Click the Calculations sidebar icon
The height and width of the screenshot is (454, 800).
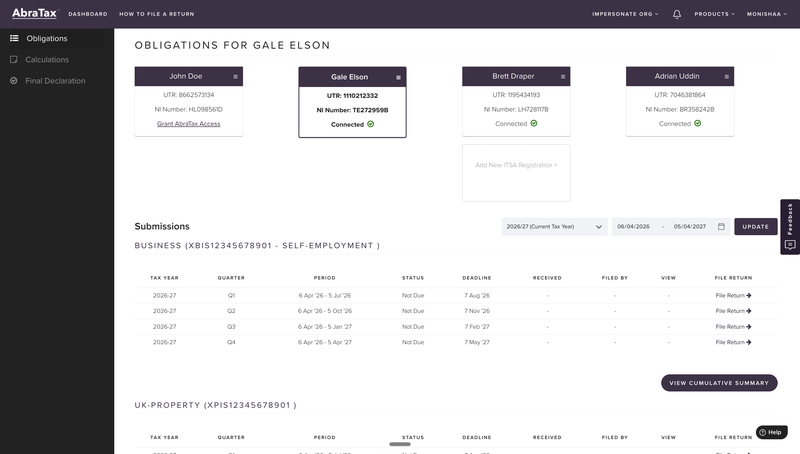click(14, 60)
